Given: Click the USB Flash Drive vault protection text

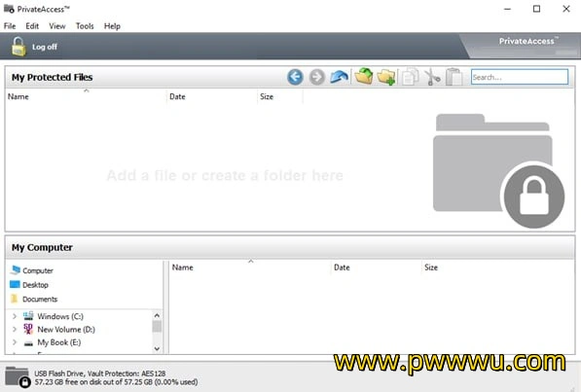Looking at the screenshot, I should coord(99,374).
